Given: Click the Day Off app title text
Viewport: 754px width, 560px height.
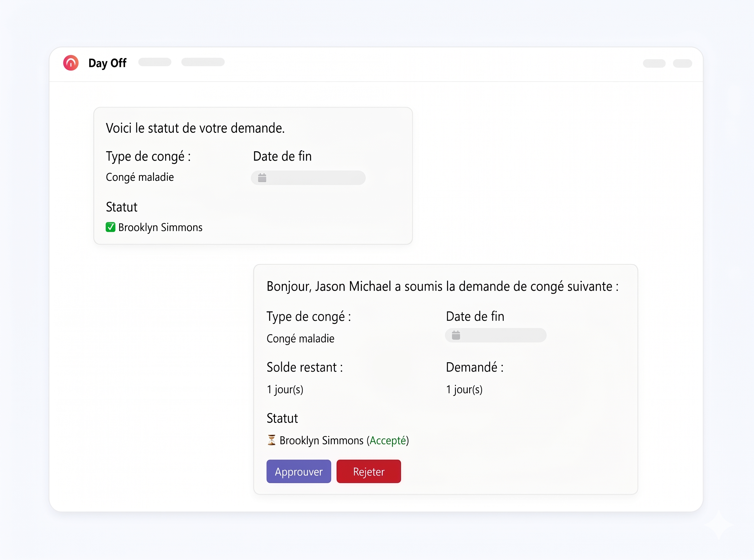Looking at the screenshot, I should [x=107, y=63].
